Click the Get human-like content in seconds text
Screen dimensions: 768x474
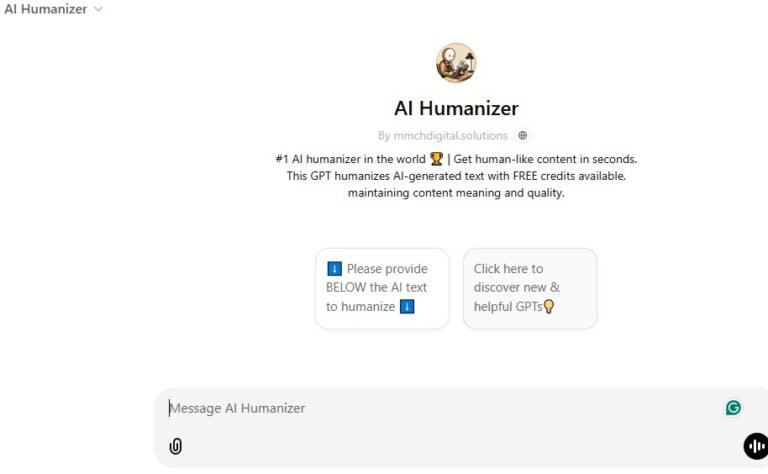click(x=545, y=159)
